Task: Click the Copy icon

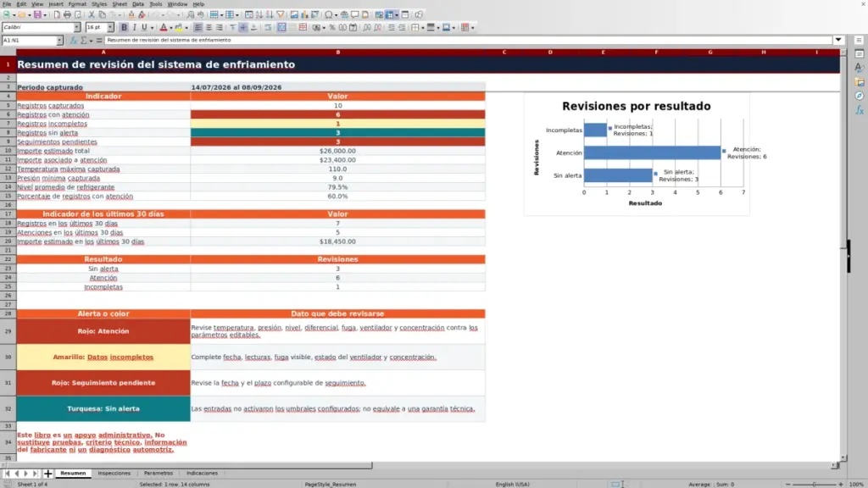Action: point(102,15)
